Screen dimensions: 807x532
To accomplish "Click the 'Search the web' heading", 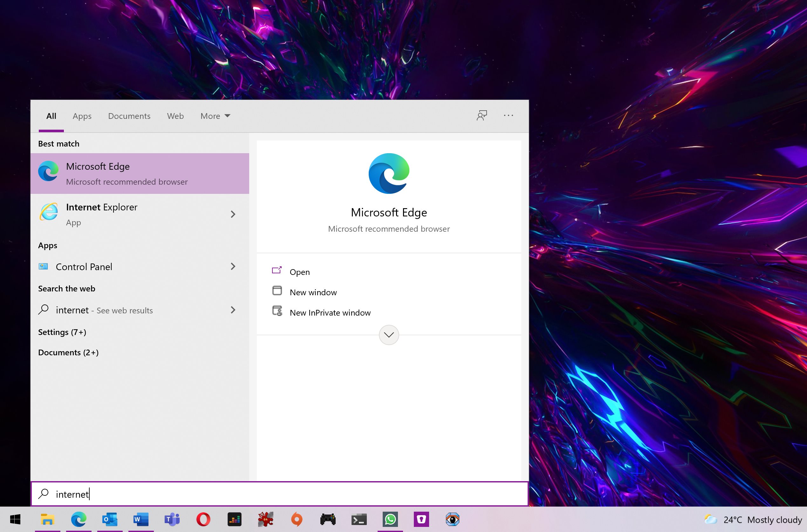I will 66,288.
